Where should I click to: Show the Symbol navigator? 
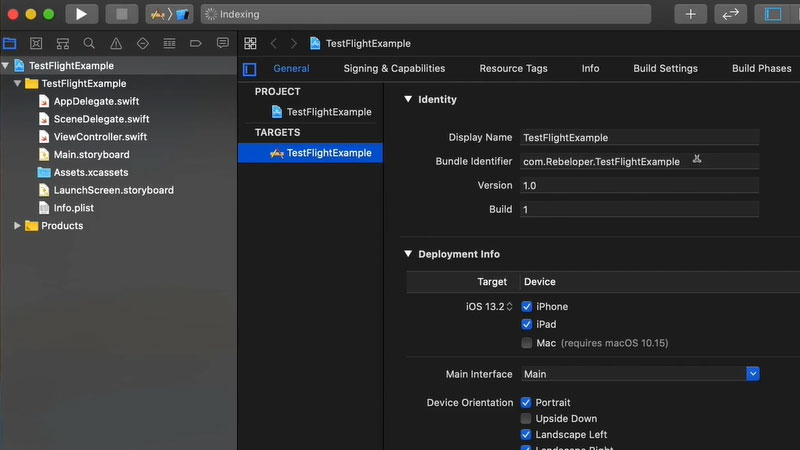coord(63,43)
